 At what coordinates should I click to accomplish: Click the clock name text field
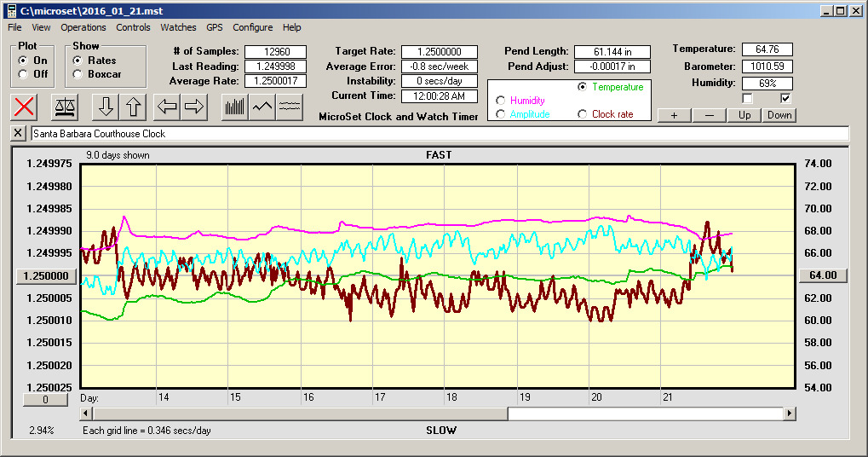click(439, 134)
